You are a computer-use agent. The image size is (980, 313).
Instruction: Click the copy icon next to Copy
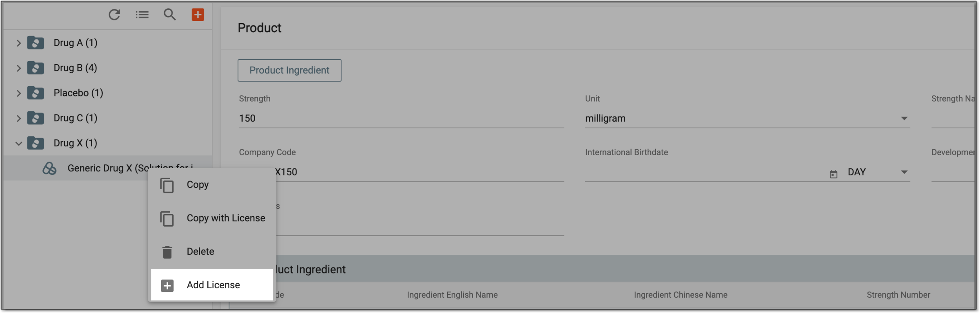point(167,185)
